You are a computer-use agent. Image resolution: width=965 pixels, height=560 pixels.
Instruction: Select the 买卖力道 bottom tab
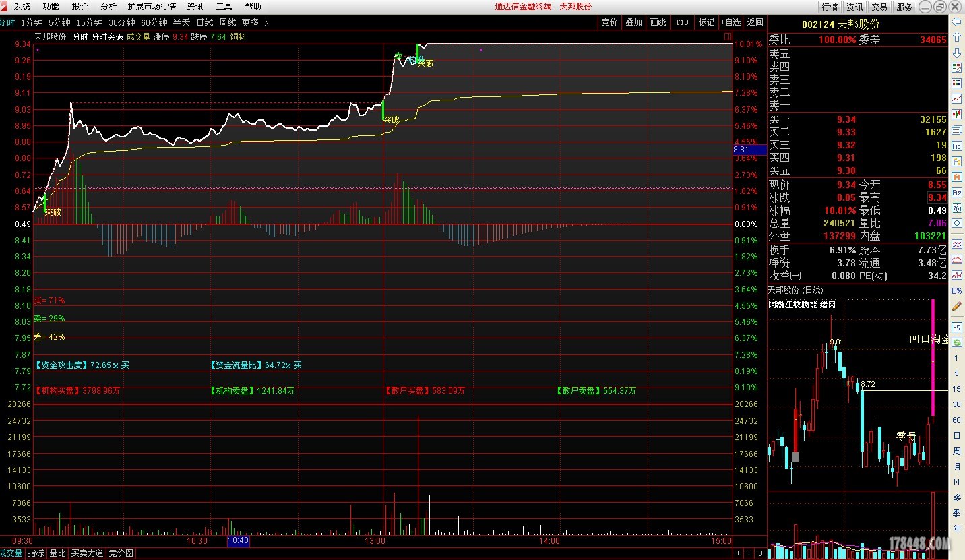[88, 553]
